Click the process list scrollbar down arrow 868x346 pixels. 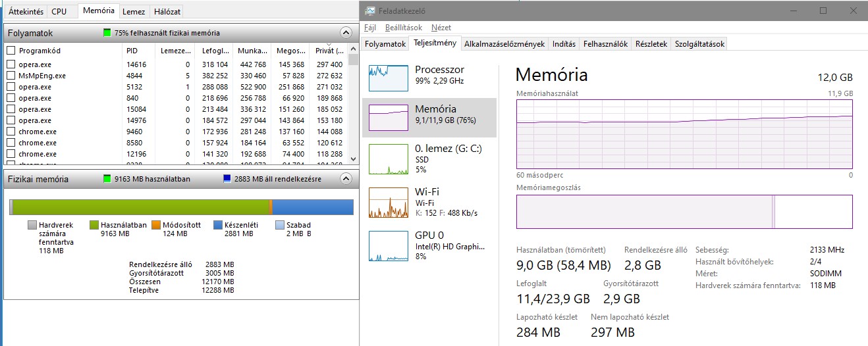tap(352, 159)
